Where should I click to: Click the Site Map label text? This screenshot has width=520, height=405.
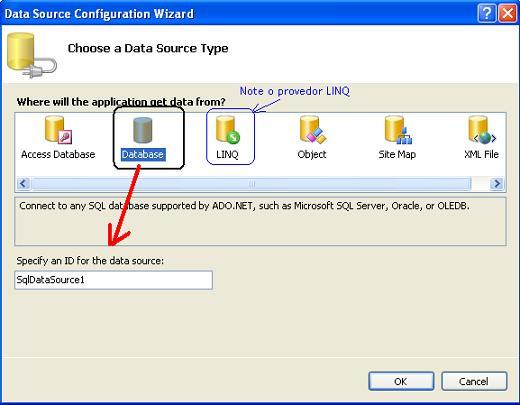[397, 155]
